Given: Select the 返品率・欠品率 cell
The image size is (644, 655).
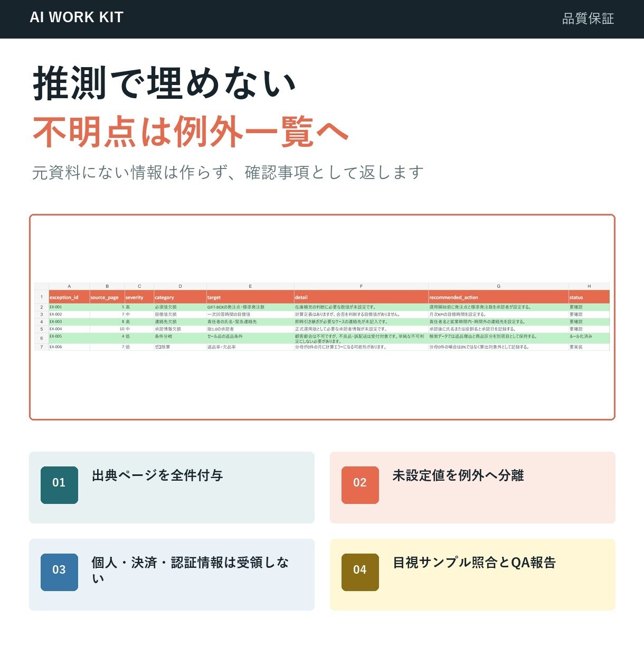Looking at the screenshot, I should (x=250, y=347).
